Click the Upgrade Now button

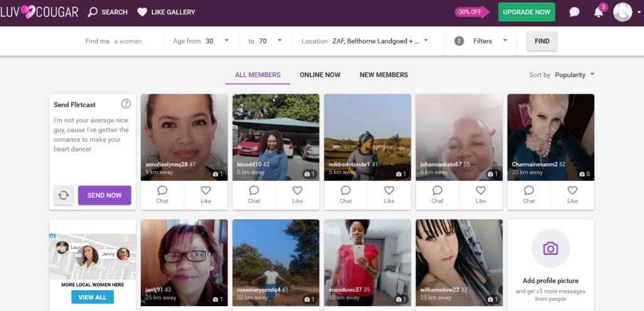point(526,12)
